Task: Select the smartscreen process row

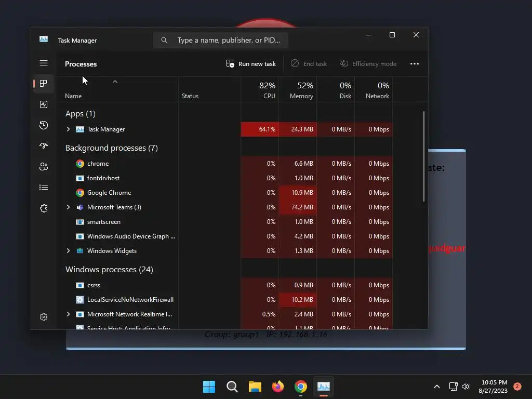Action: (224, 222)
